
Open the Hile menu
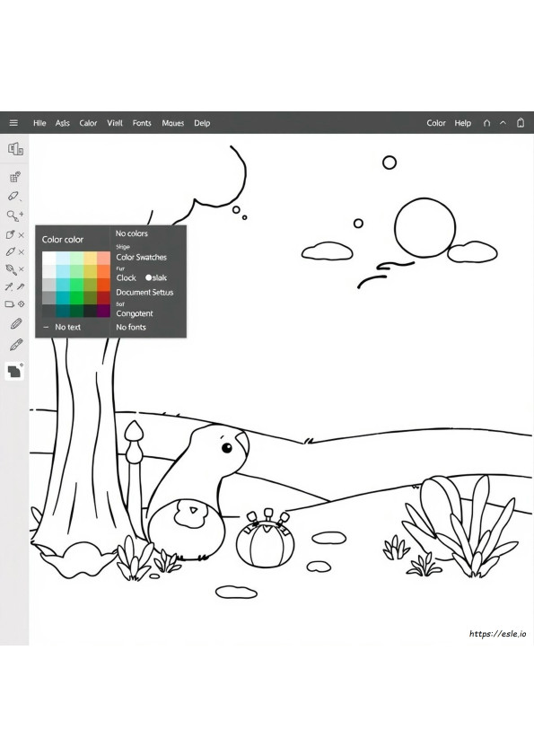pyautogui.click(x=39, y=123)
